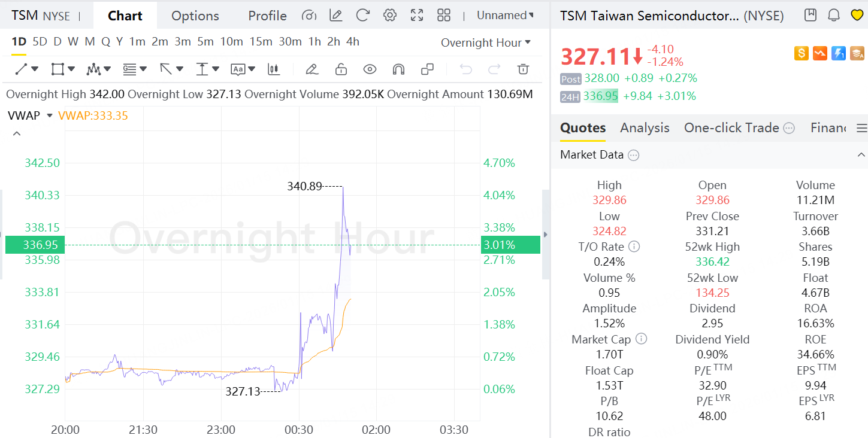Screen dimensions: 868x438
Task: Click the 336.95 price marker on axis
Action: point(35,245)
